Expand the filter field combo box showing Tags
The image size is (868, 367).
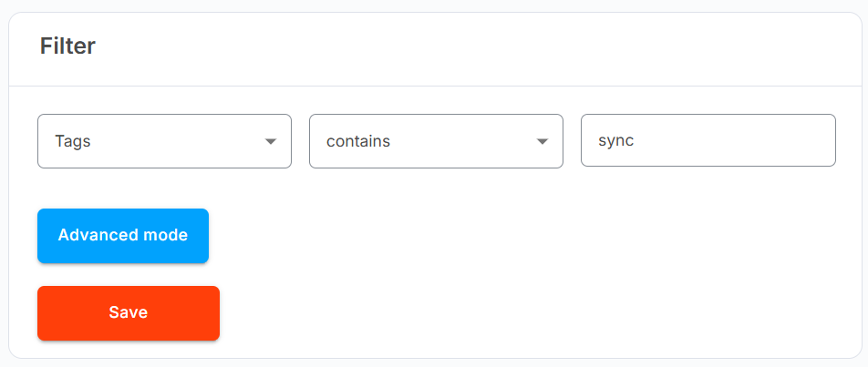[164, 141]
